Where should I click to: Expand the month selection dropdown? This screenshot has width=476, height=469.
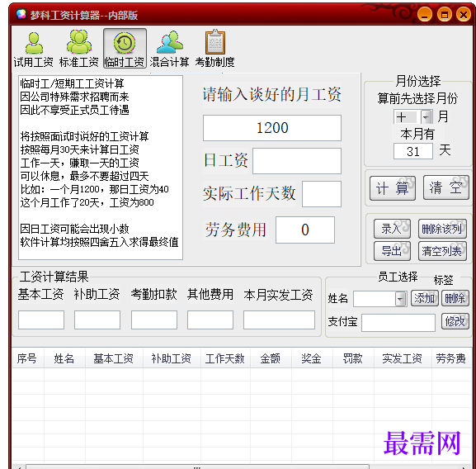[427, 117]
